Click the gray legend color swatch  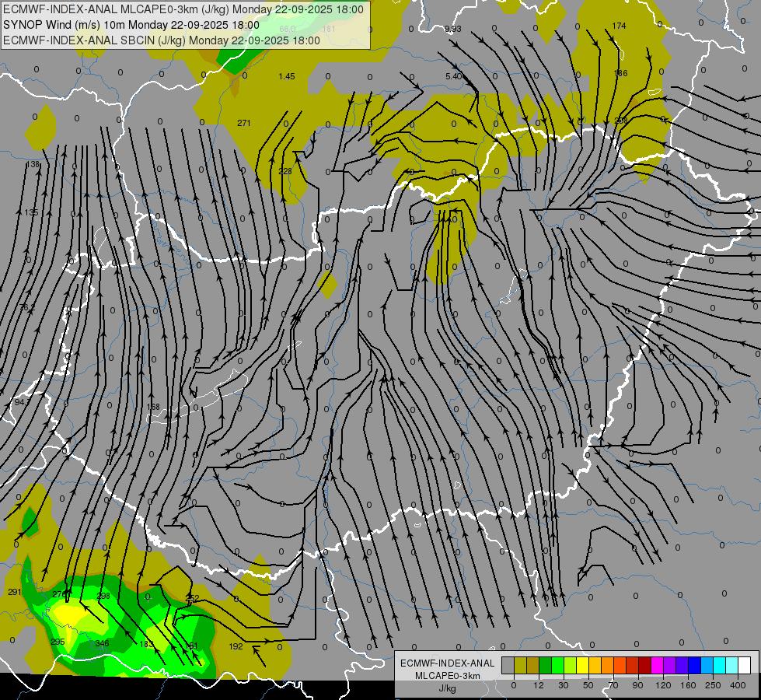coord(508,665)
